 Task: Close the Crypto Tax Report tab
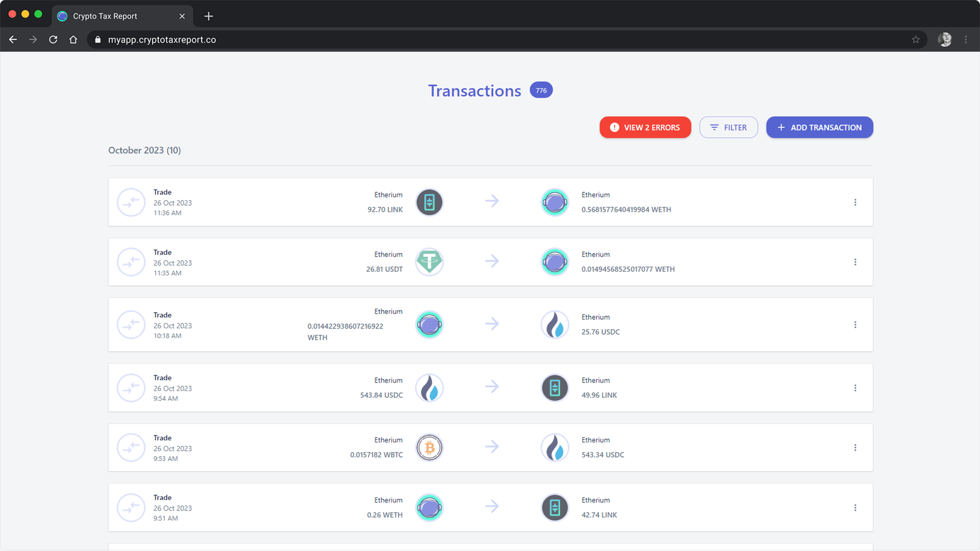point(182,16)
